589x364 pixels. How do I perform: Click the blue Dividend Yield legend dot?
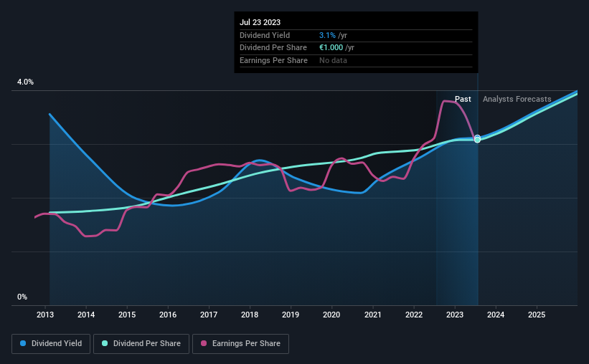tap(23, 343)
